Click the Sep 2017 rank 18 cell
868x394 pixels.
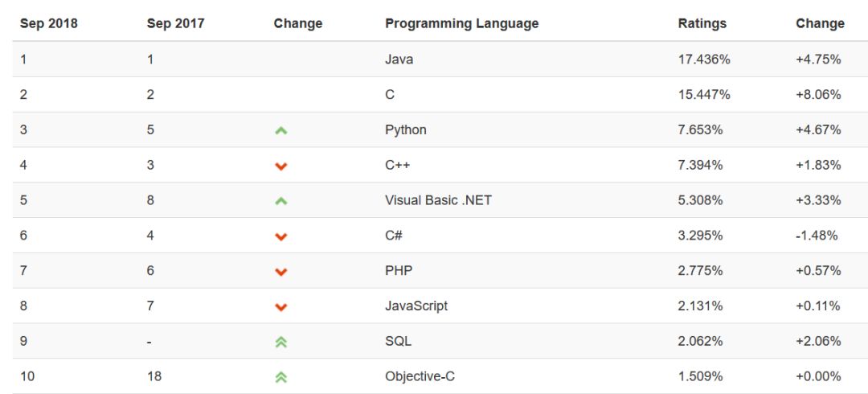(x=154, y=376)
